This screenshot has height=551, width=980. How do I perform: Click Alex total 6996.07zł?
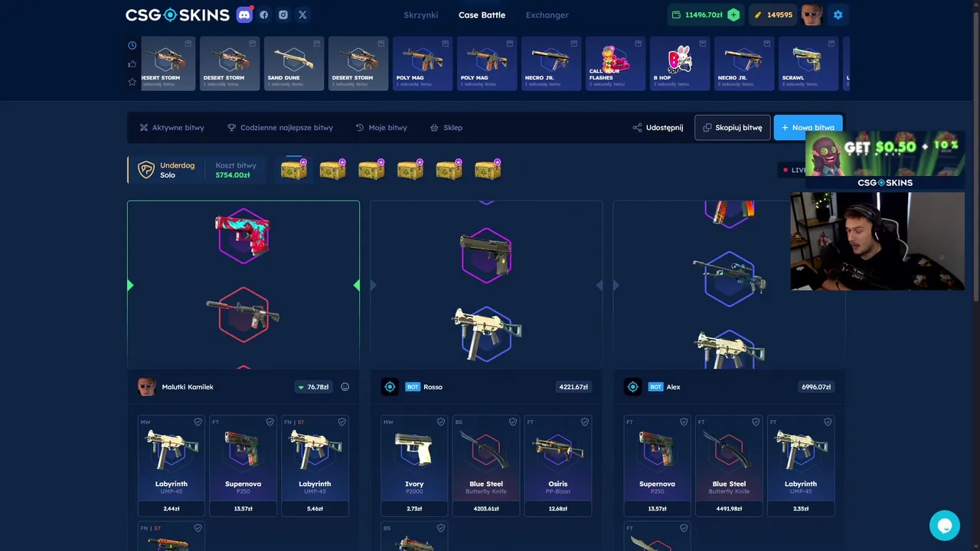coord(816,387)
